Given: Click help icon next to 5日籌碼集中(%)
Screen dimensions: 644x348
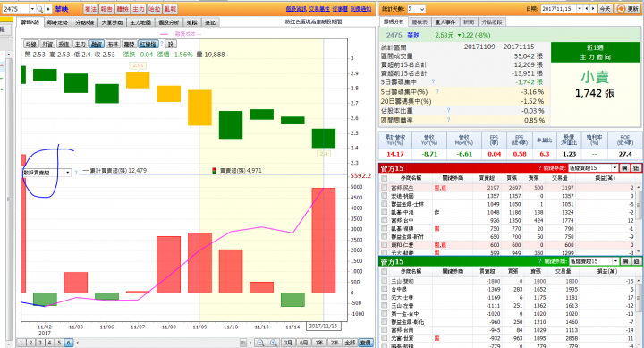Looking at the screenshot, I should (437, 91).
